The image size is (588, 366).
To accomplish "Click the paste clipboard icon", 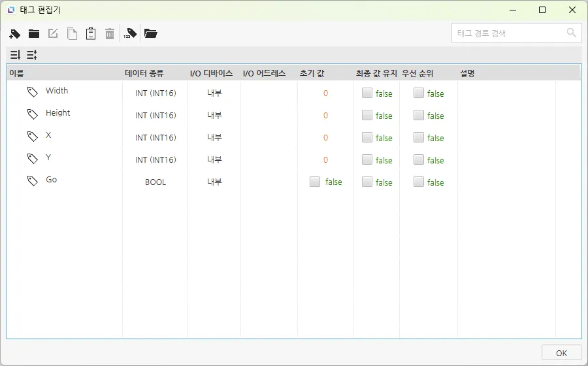I will pos(91,34).
